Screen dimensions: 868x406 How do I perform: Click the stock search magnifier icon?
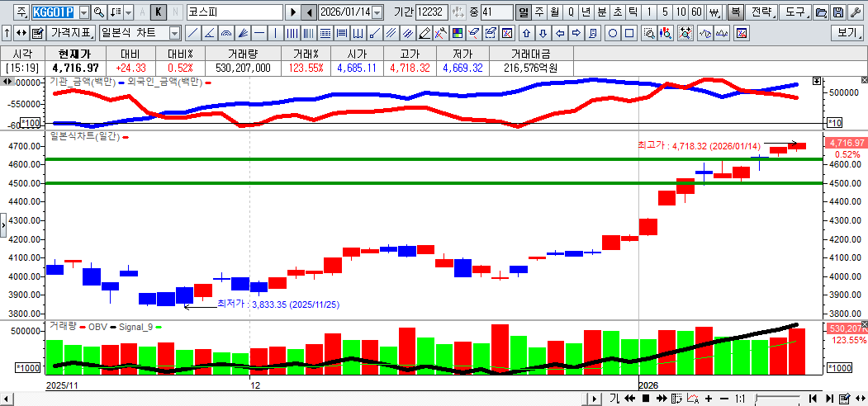coord(98,12)
